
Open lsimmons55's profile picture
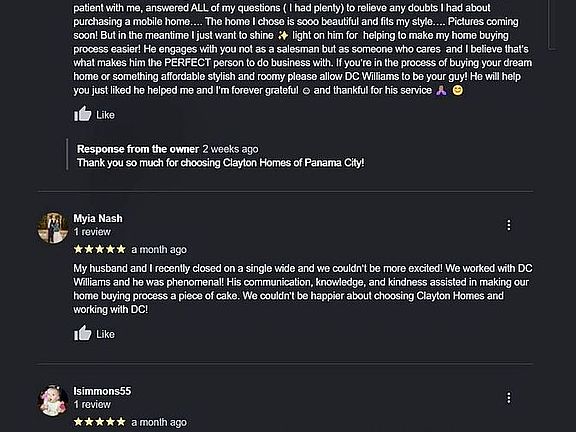click(53, 400)
